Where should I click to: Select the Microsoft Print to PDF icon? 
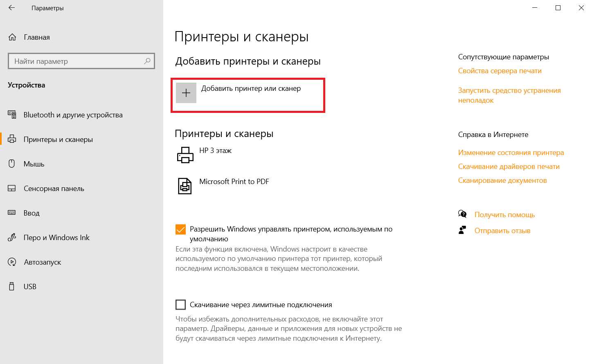tap(185, 186)
